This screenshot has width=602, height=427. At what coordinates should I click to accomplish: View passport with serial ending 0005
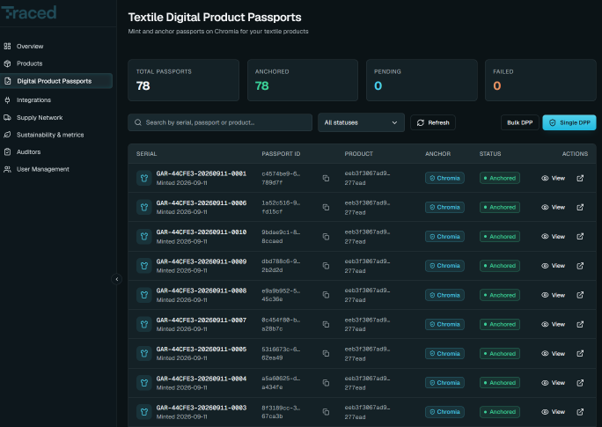[553, 354]
